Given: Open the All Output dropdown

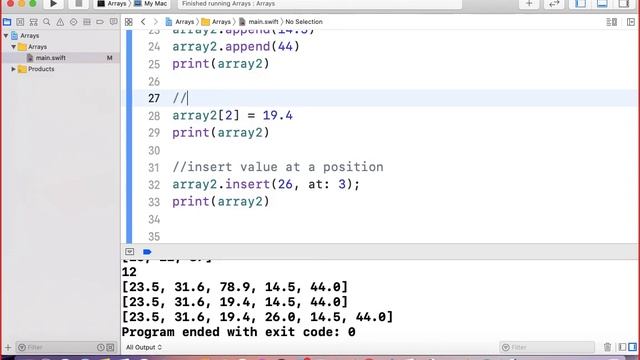Looking at the screenshot, I should pyautogui.click(x=144, y=347).
